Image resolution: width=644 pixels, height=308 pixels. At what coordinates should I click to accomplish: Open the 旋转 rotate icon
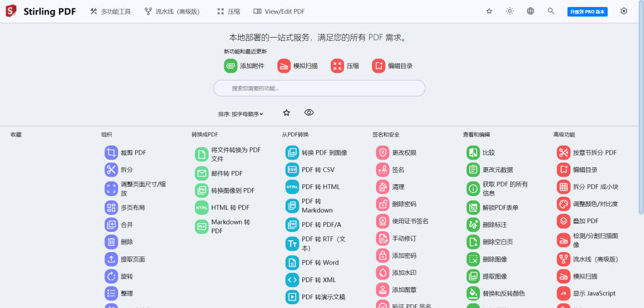pyautogui.click(x=111, y=277)
